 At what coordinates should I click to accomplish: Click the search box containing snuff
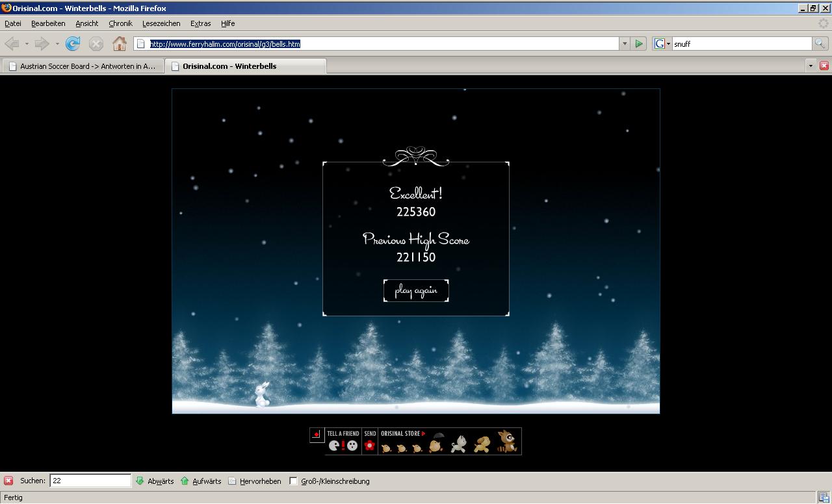pos(742,44)
